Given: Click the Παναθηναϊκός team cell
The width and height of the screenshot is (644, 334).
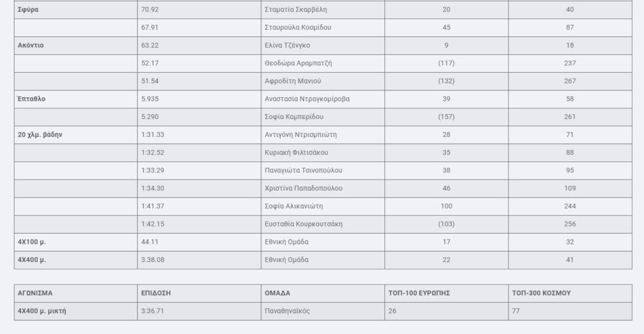Looking at the screenshot, I should 287,311.
